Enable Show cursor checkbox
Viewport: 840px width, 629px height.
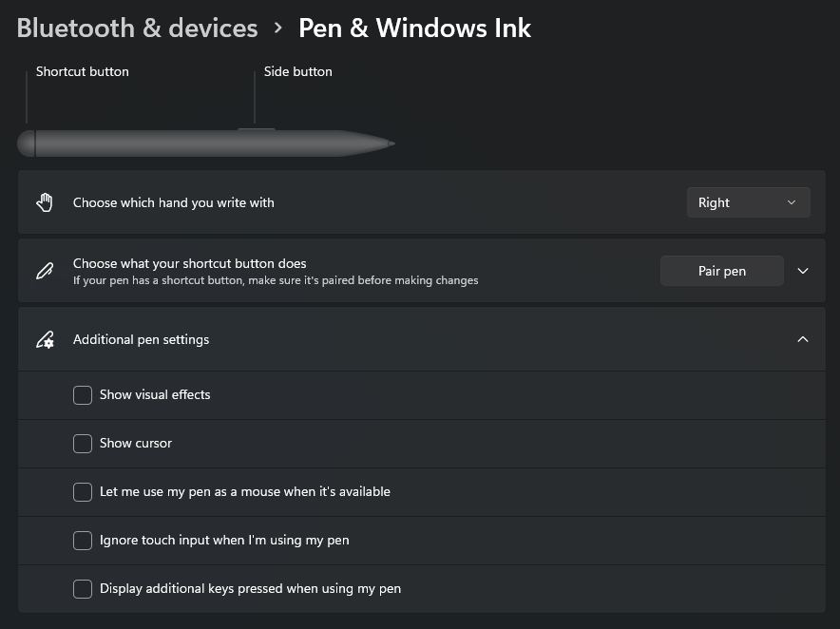(x=83, y=444)
